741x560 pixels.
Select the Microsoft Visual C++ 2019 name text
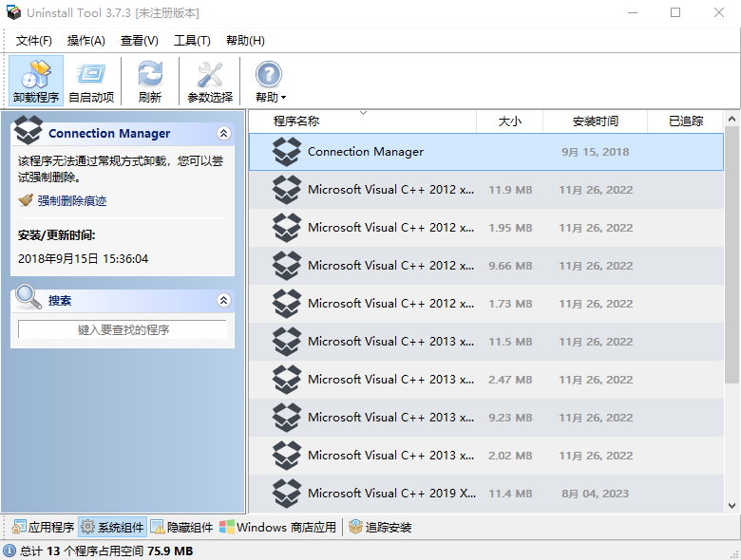391,493
